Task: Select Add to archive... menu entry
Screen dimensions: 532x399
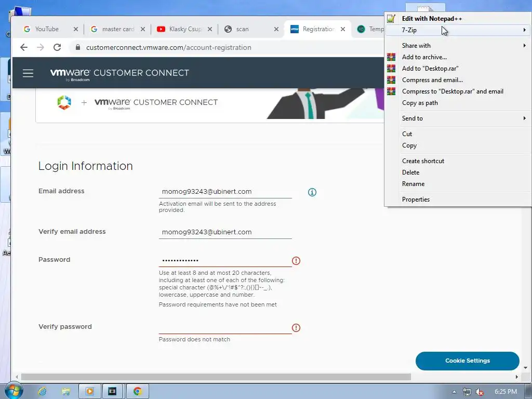Action: point(458,57)
